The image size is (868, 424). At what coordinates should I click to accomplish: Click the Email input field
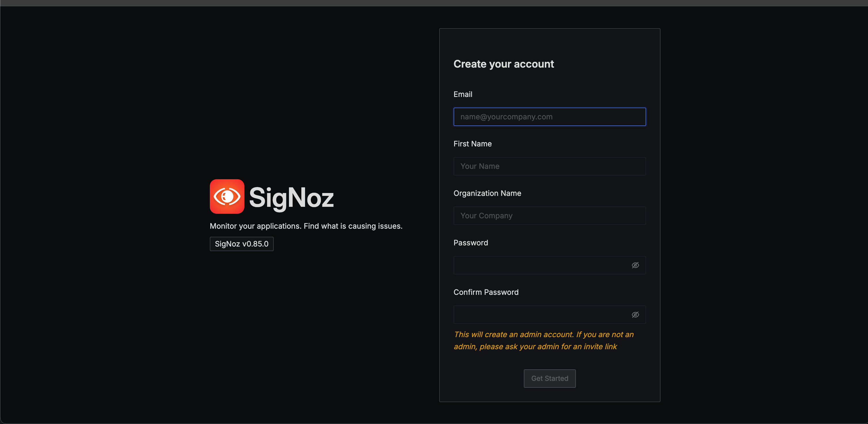coord(549,117)
